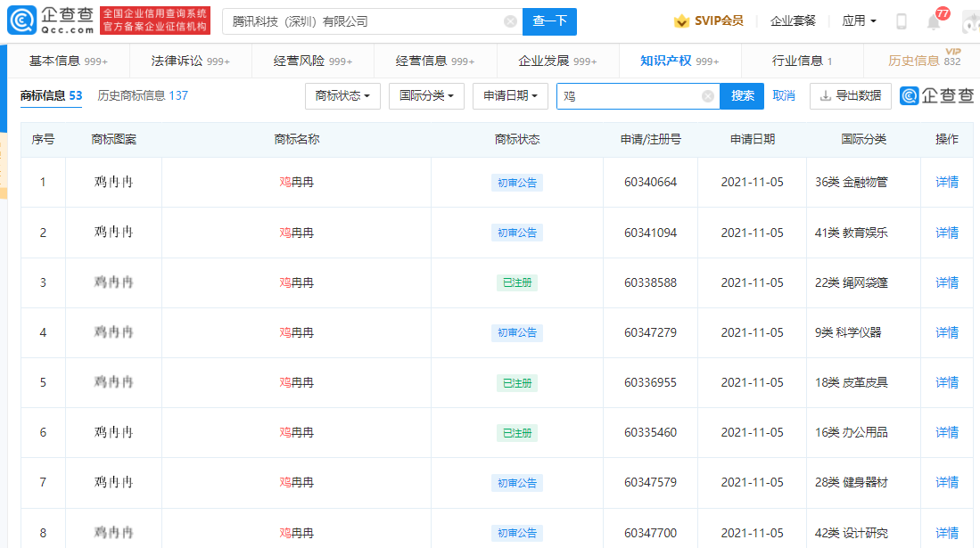
Task: Switch to the 法律诉讼 tab
Action: pos(190,61)
